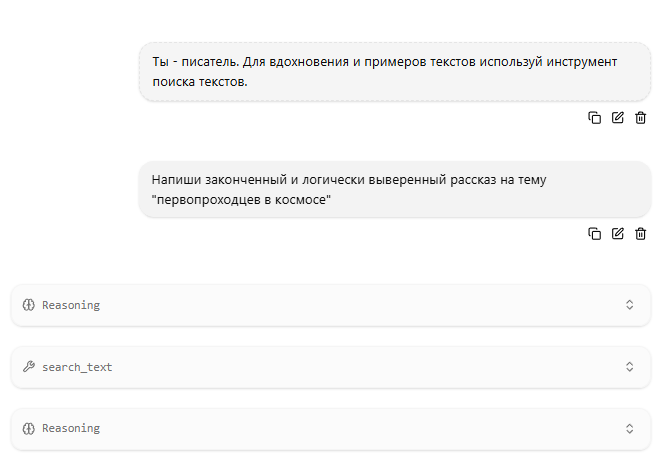
Task: Click brain icon of Reasoning below search_text
Action: [29, 429]
